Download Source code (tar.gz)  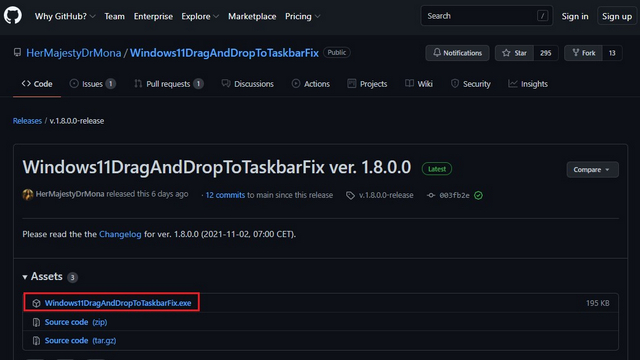80,340
